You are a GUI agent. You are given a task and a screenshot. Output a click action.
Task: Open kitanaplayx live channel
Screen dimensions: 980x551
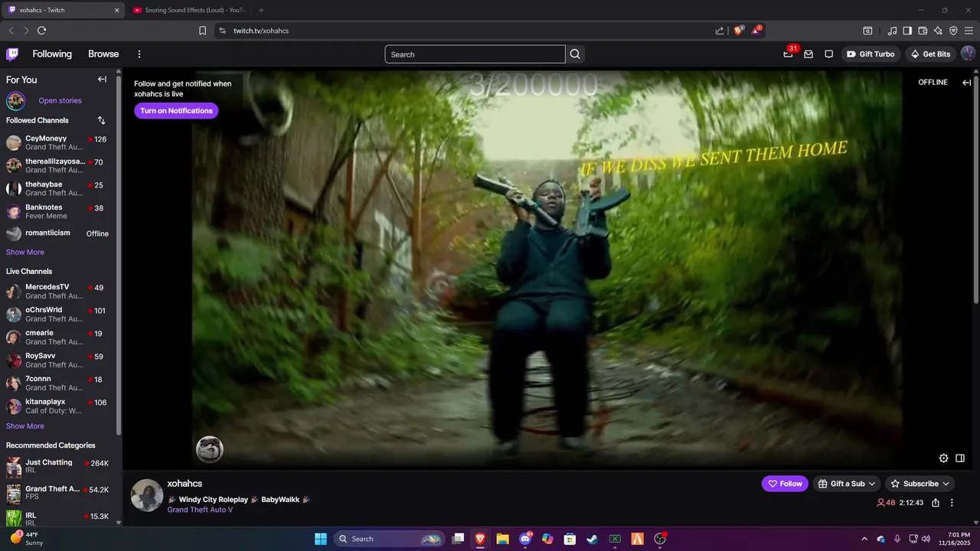click(57, 406)
